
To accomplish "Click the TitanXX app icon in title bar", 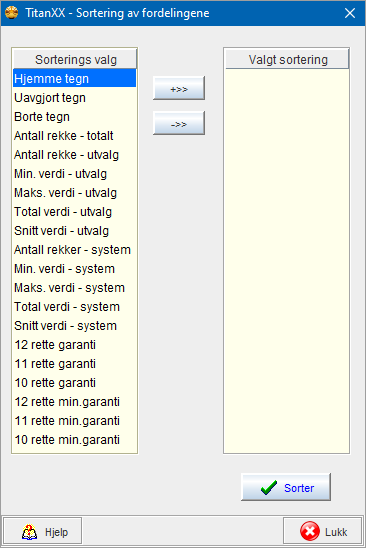I will (12, 13).
